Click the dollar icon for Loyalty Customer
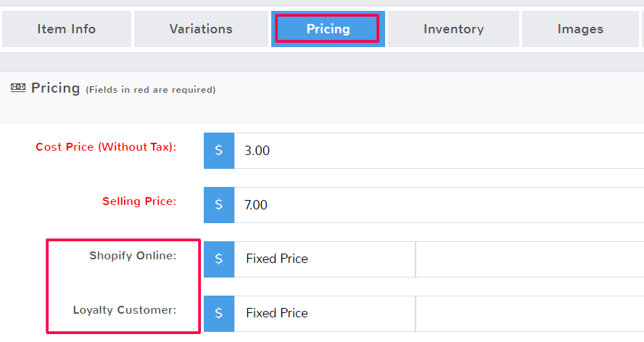 [x=219, y=314]
